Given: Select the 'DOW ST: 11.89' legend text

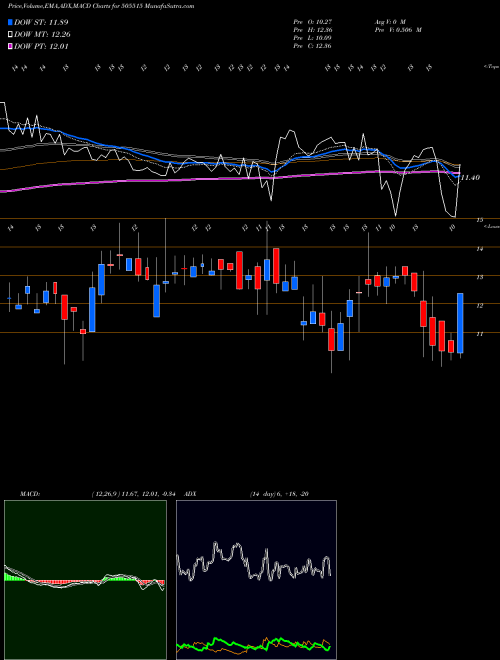Looking at the screenshot, I should 41,22.
